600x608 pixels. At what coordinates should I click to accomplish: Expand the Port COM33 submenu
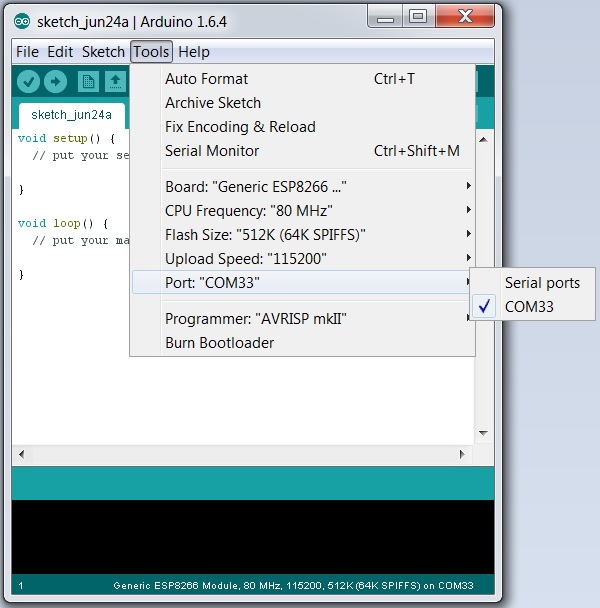click(303, 282)
